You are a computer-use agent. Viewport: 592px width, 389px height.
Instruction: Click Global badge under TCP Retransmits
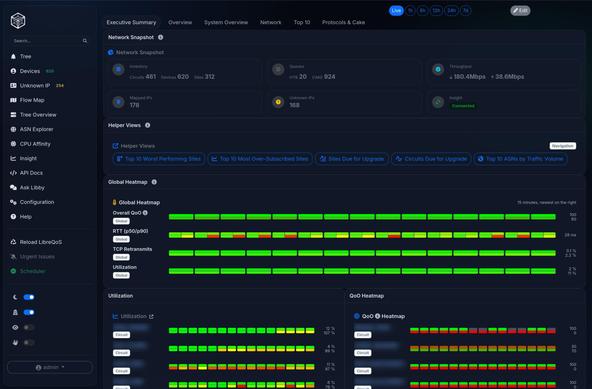[121, 257]
